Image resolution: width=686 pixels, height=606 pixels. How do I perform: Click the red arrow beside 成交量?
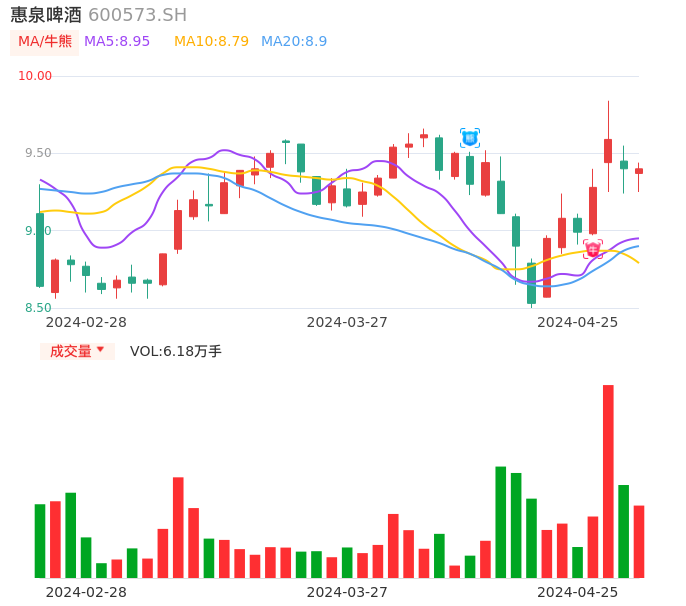click(x=100, y=350)
